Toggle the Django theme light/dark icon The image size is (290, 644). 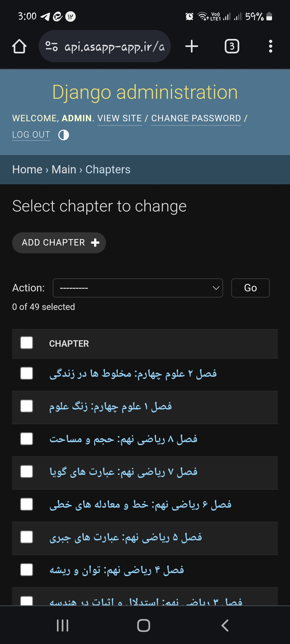click(64, 135)
